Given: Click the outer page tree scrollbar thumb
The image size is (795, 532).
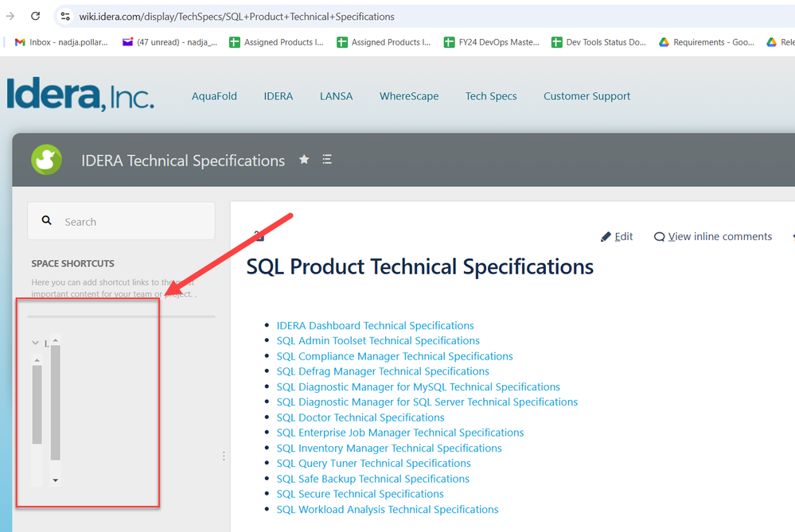Looking at the screenshot, I should click(56, 403).
